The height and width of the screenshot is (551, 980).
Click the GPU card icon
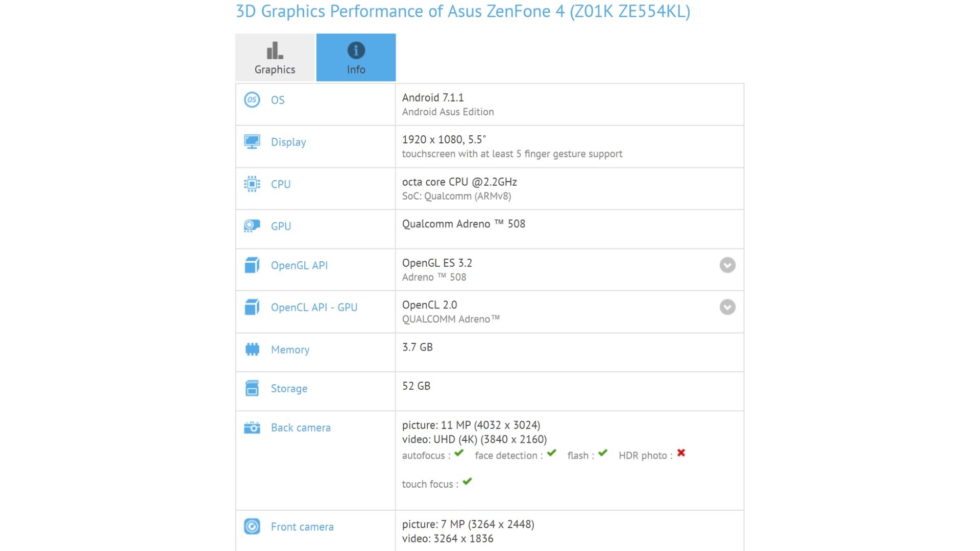click(252, 226)
